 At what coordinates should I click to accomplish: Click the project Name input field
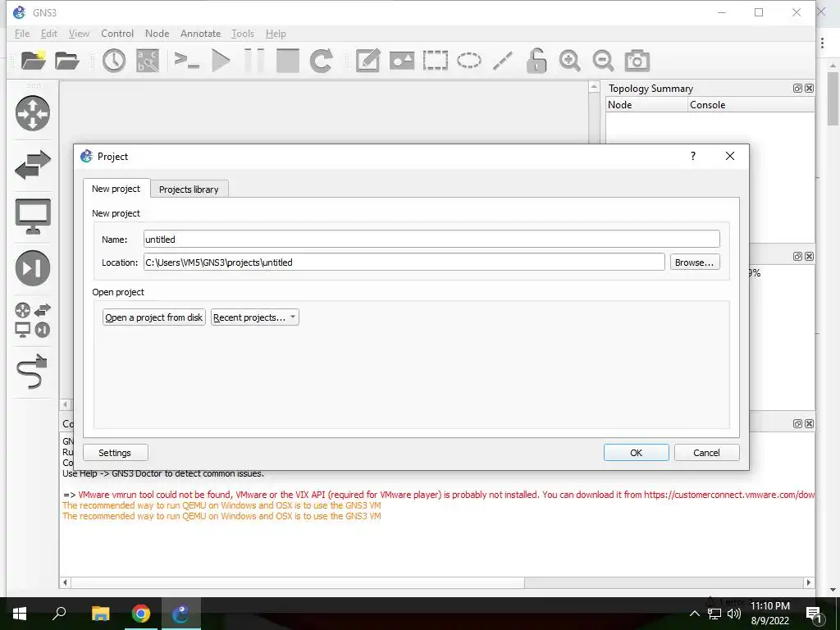tap(431, 239)
